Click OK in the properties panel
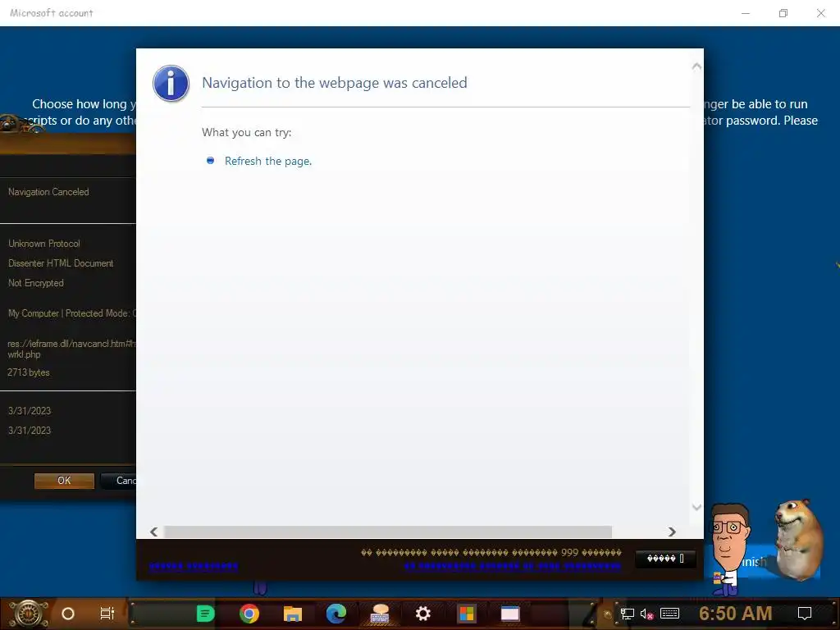 pos(64,481)
